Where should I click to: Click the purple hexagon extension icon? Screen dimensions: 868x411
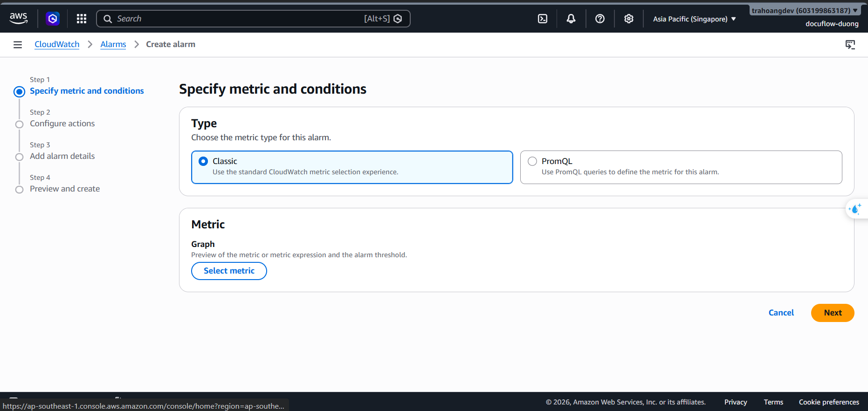pyautogui.click(x=53, y=19)
